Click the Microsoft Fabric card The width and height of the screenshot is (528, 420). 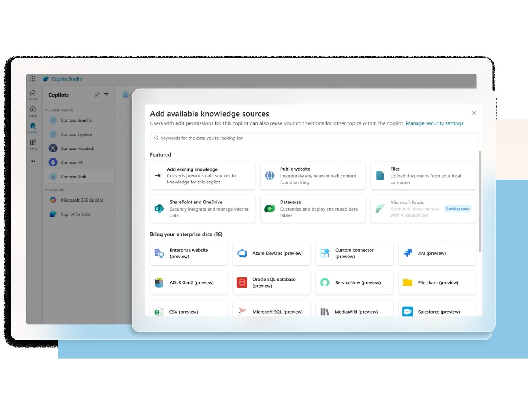[x=423, y=209]
